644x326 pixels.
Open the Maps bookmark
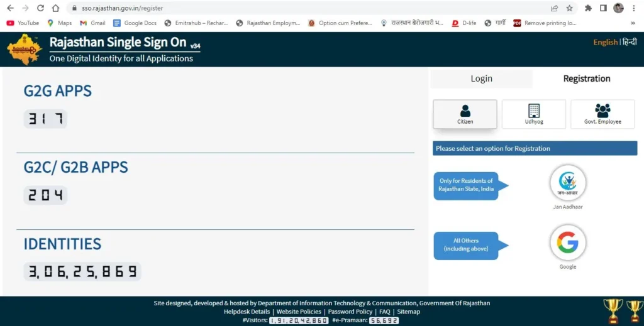pos(60,23)
